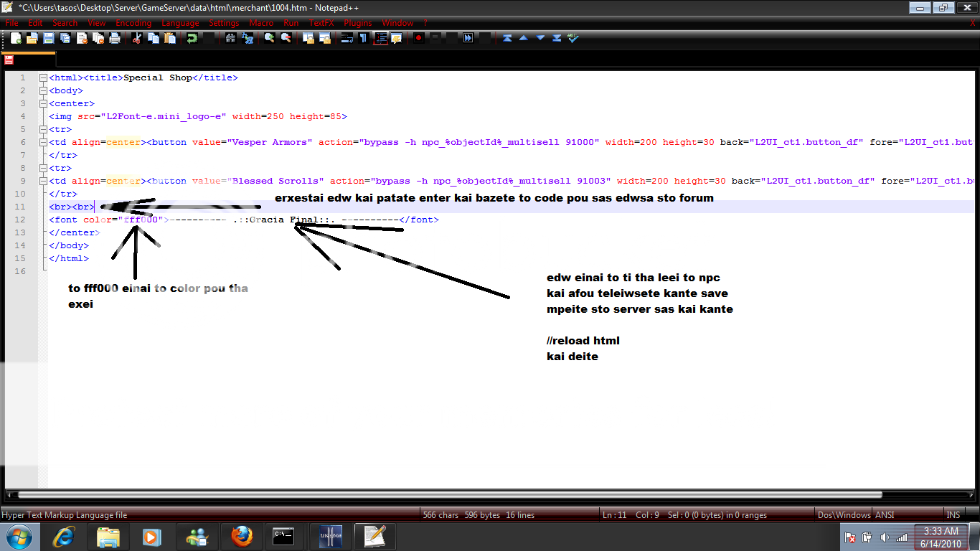Click the Zoom In magnifier icon
The width and height of the screenshot is (980, 551).
[269, 38]
